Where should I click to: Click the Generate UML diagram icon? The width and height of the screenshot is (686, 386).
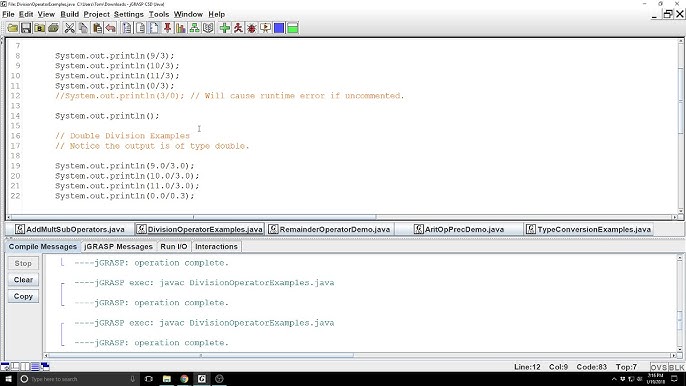pyautogui.click(x=195, y=28)
